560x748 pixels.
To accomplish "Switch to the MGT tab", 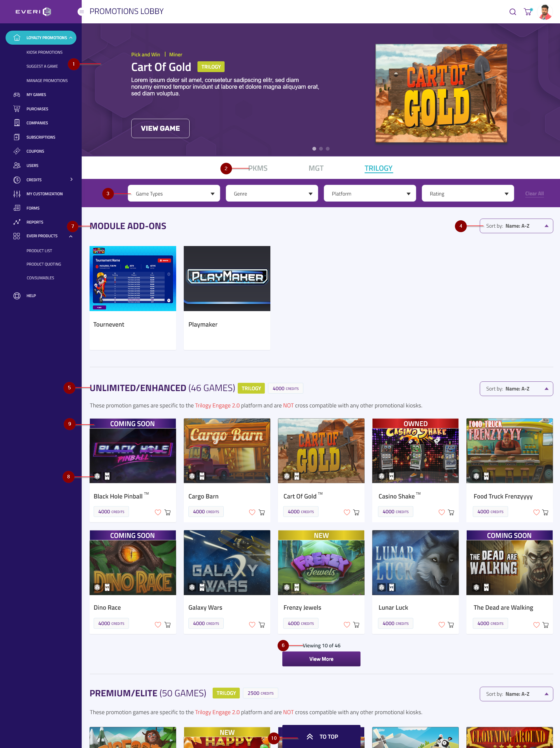I will click(316, 168).
